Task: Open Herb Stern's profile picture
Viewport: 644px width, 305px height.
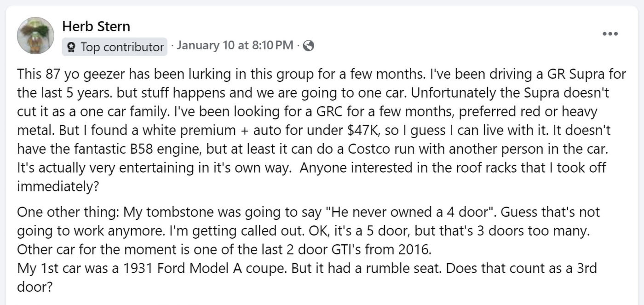Action: (35, 35)
